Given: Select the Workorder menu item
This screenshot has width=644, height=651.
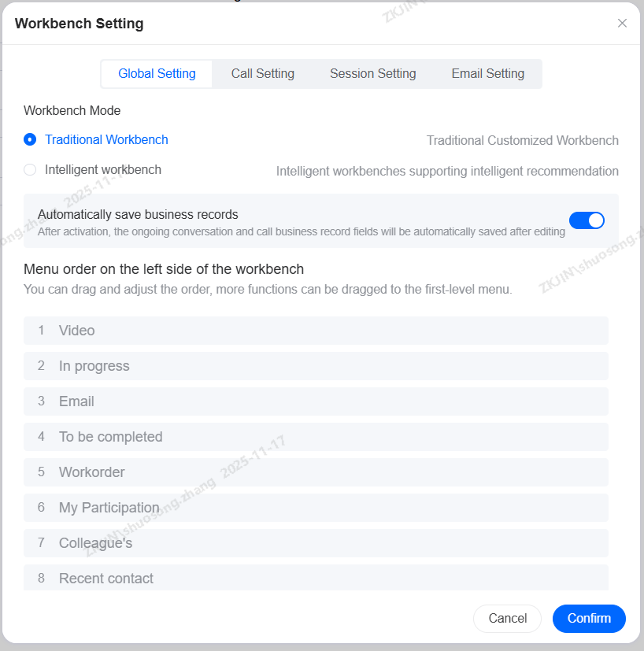Looking at the screenshot, I should [x=316, y=472].
